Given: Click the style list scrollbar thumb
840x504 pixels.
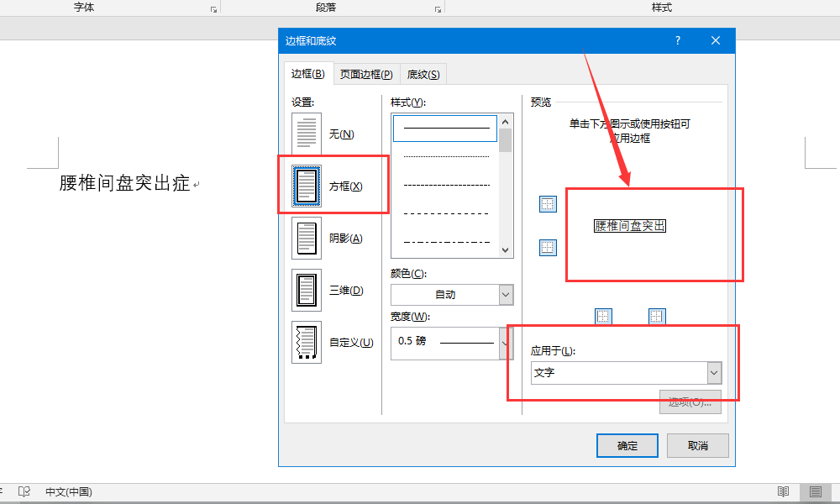Looking at the screenshot, I should click(x=505, y=140).
